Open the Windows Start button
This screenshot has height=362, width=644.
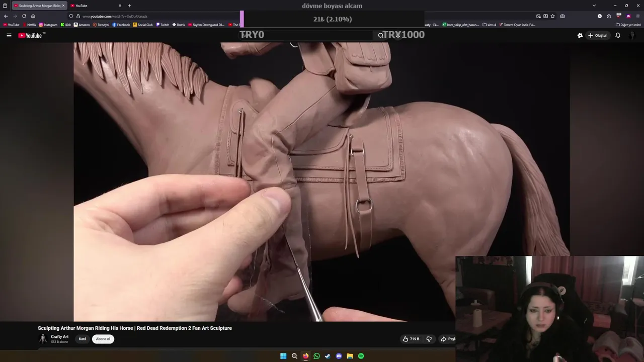[283, 356]
